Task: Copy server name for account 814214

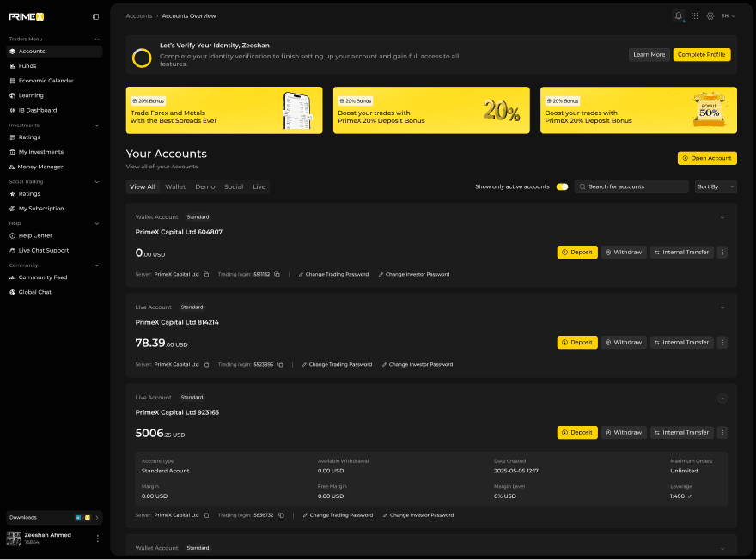Action: 206,364
